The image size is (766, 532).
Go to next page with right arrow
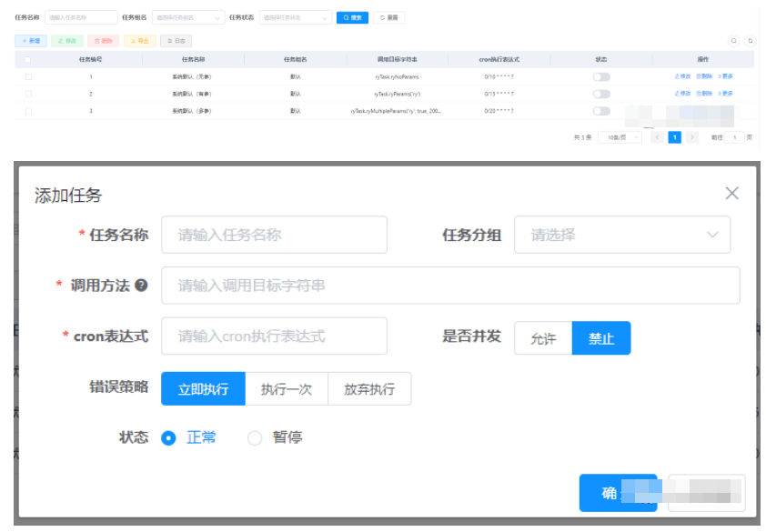[x=691, y=137]
